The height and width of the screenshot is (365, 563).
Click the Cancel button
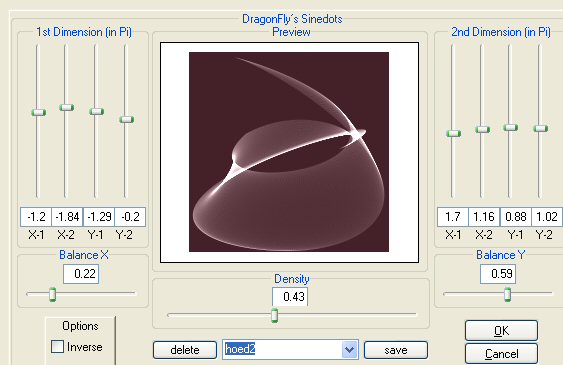[x=501, y=354]
